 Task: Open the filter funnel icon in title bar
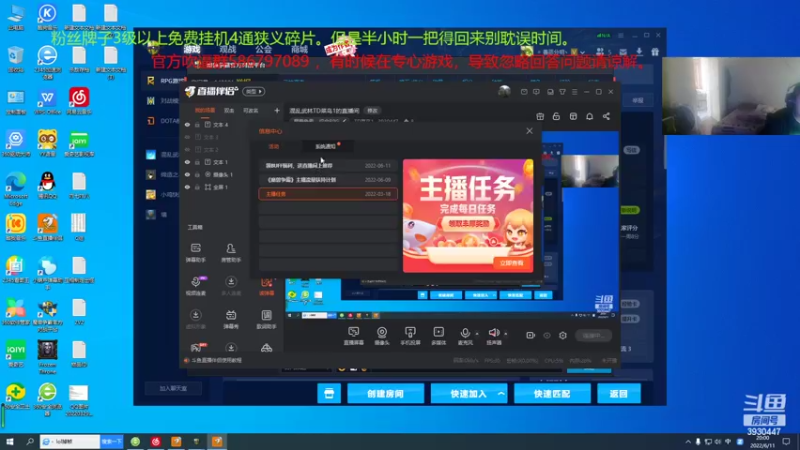[x=562, y=92]
